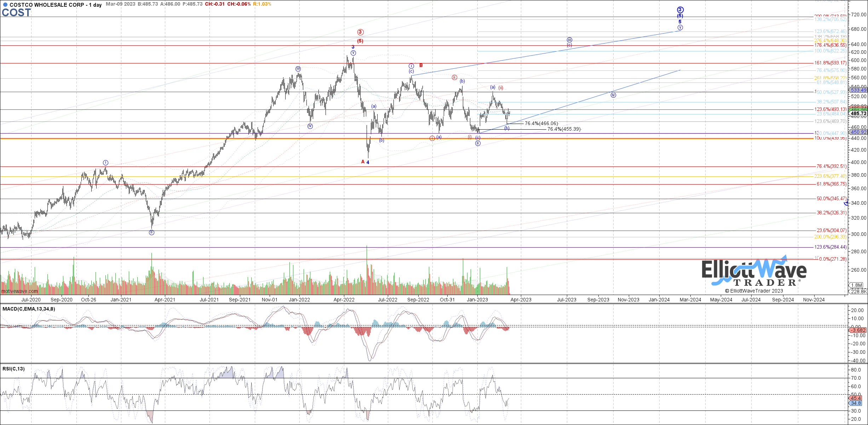Click the 200.0%(296.33) Fibonacci label

pyautogui.click(x=830, y=237)
